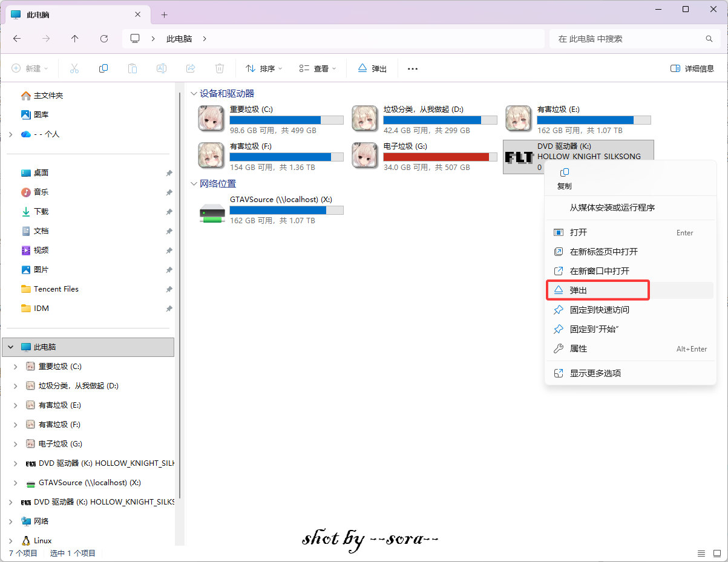Viewport: 728px width, 562px height.
Task: Open Tencent Files in quick access
Action: (x=56, y=289)
